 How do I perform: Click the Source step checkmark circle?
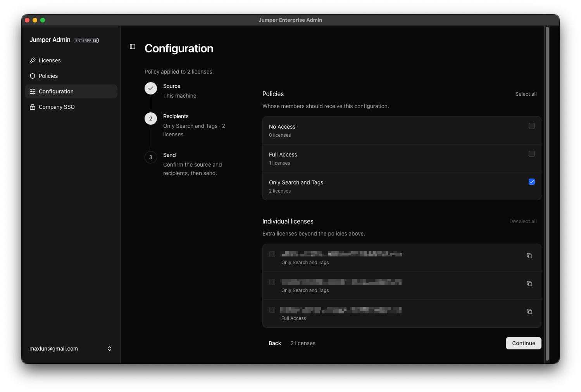click(x=151, y=88)
